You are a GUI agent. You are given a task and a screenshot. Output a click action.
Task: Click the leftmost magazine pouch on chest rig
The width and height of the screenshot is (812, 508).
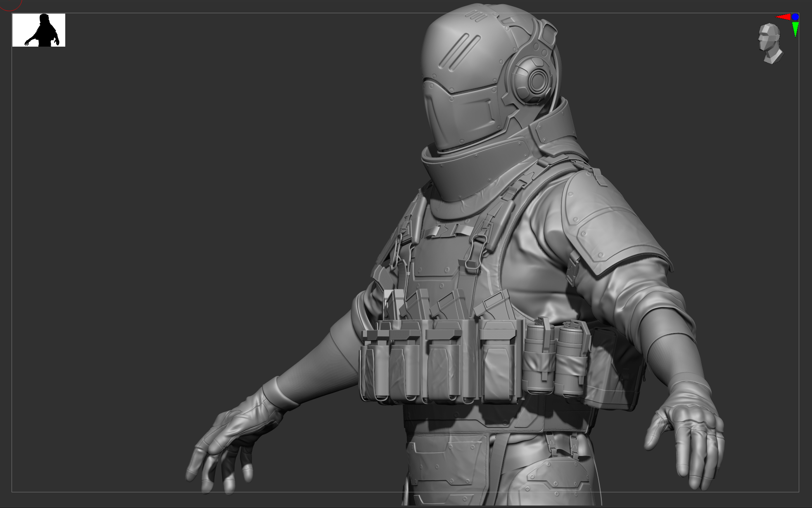click(x=376, y=365)
